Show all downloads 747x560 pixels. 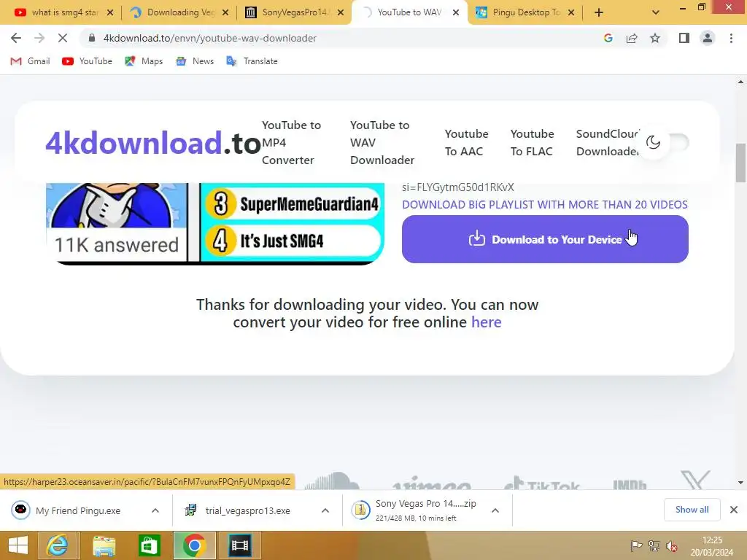pos(692,510)
